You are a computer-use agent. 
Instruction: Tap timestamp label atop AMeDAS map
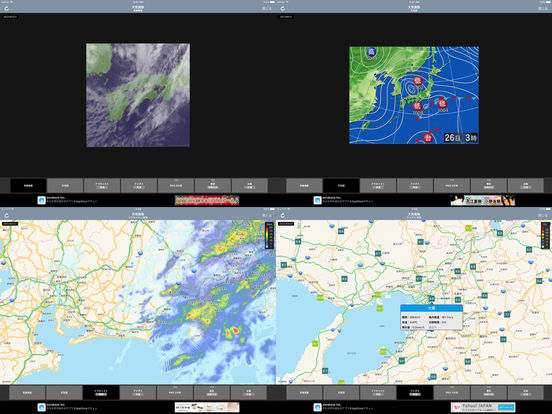click(286, 224)
